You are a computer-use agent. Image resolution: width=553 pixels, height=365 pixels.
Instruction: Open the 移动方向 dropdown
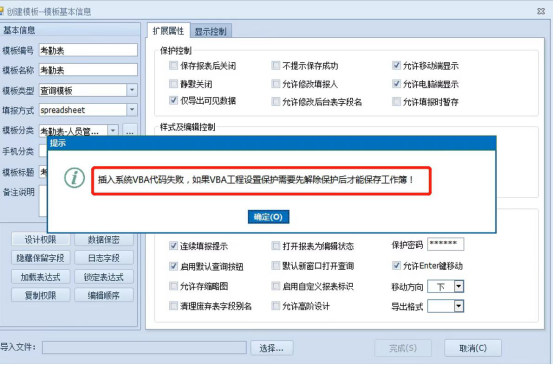459,287
